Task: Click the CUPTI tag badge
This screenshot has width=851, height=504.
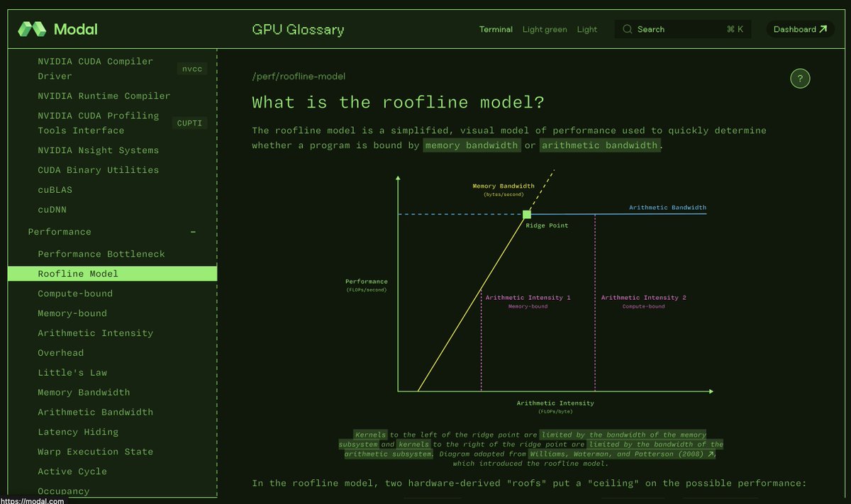Action: (189, 123)
